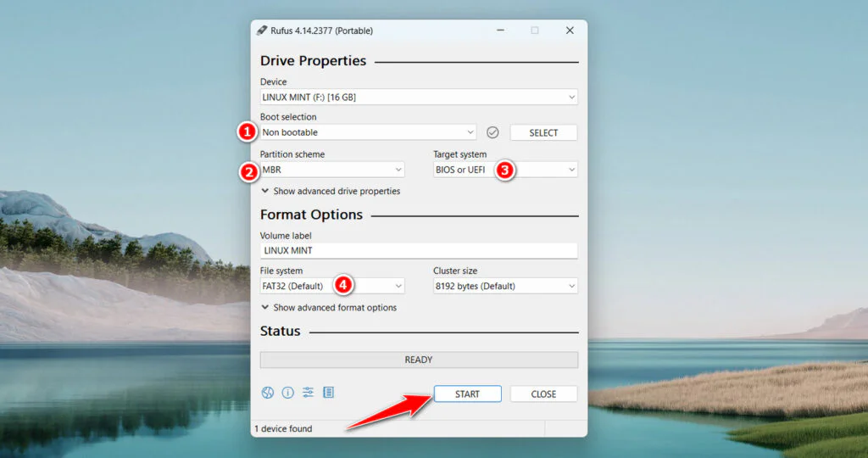This screenshot has width=868, height=458.
Task: Open the Partition scheme dropdown
Action: coord(332,170)
